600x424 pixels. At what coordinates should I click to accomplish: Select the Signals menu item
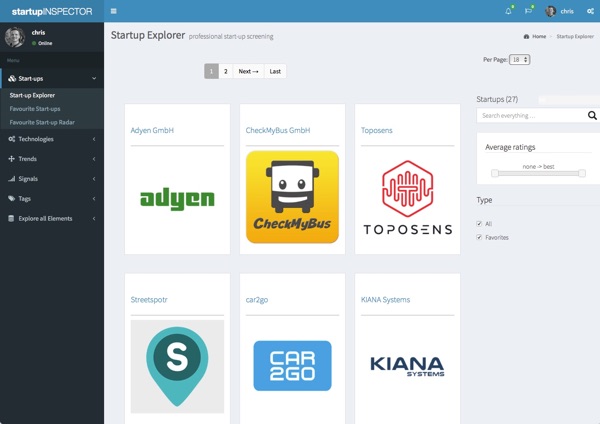[x=28, y=179]
